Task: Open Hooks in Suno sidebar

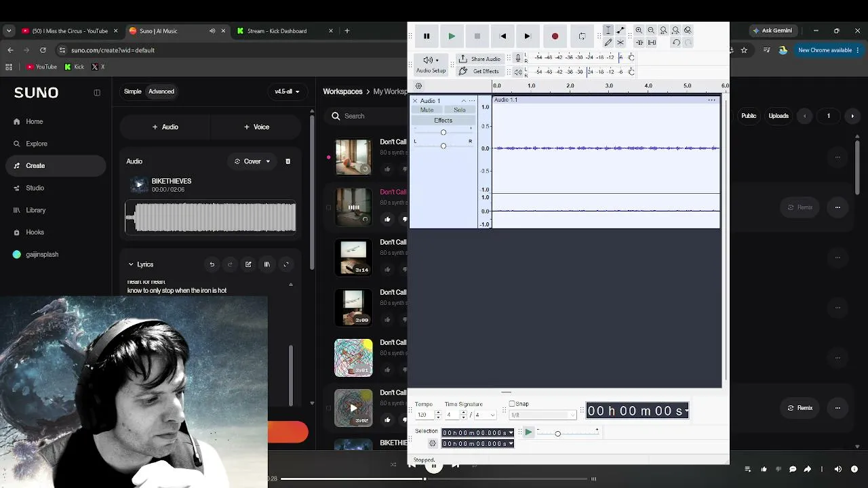Action: tap(35, 232)
